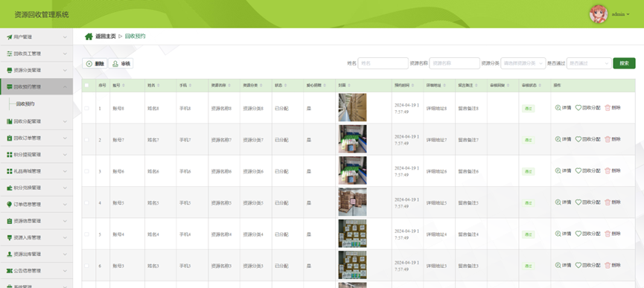The height and width of the screenshot is (288, 644).
Task: Open the cover thumbnail in 账号8 row
Action: 352,107
